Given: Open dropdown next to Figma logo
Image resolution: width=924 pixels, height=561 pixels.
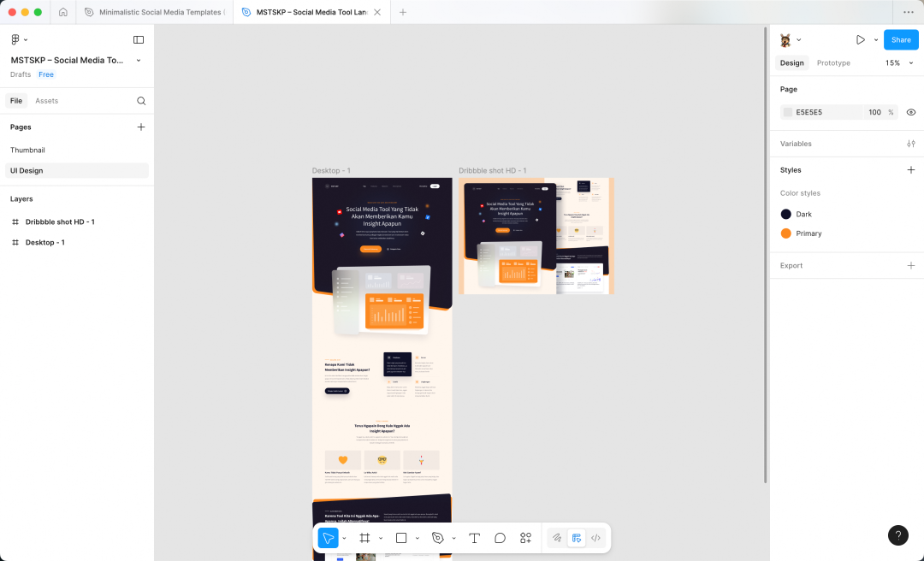Looking at the screenshot, I should (x=26, y=39).
